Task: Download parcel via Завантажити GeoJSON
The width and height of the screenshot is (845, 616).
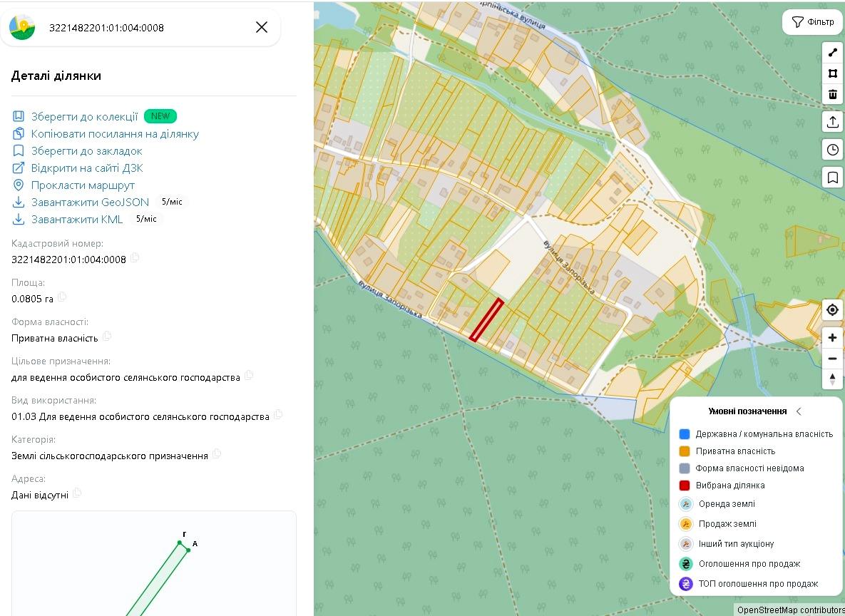Action: pyautogui.click(x=90, y=202)
